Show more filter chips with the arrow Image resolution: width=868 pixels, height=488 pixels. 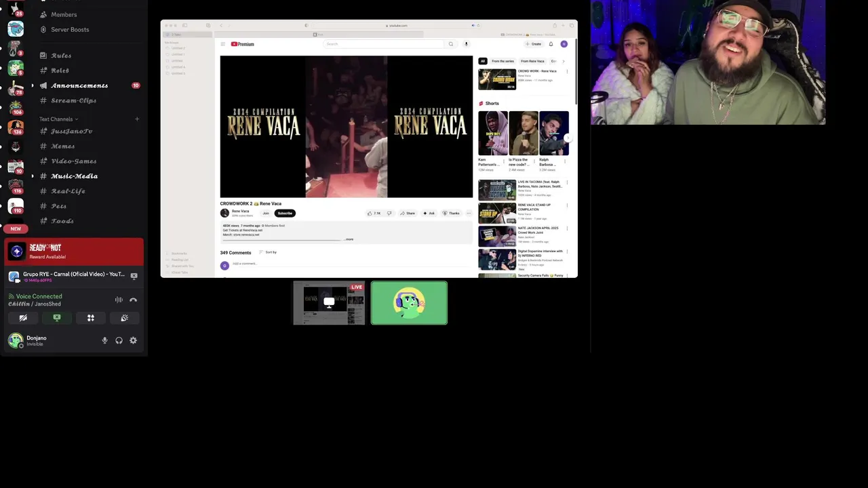point(563,61)
